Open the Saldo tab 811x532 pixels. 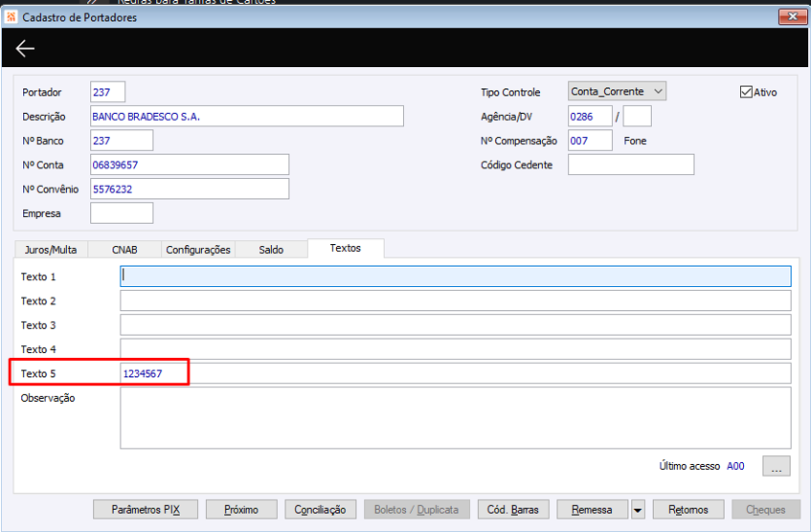point(271,250)
